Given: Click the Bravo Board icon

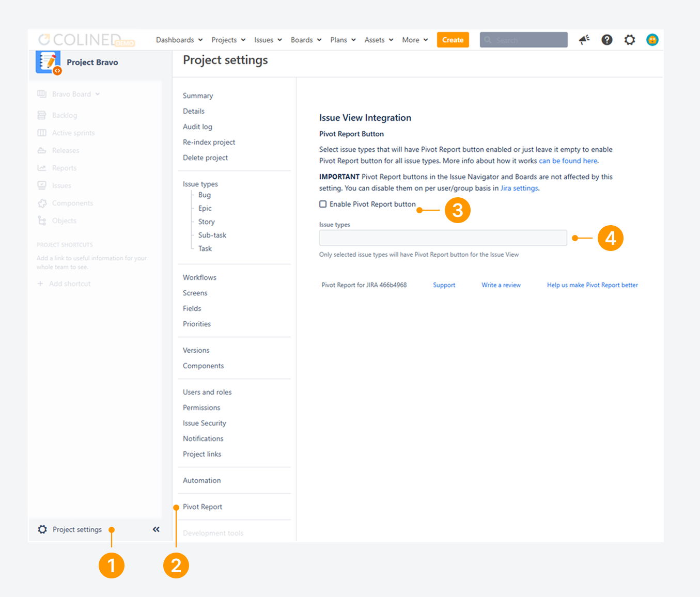Looking at the screenshot, I should (42, 94).
